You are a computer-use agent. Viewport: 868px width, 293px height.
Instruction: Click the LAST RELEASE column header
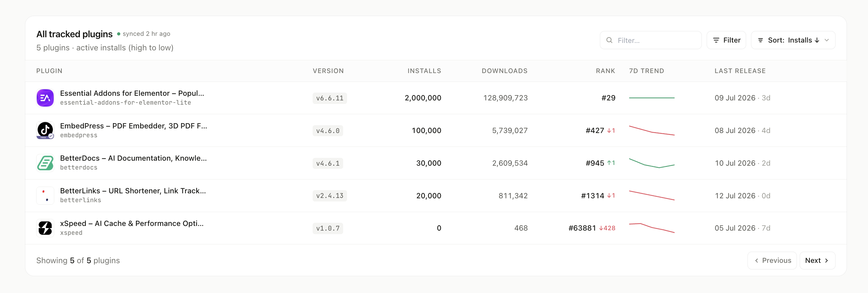740,71
